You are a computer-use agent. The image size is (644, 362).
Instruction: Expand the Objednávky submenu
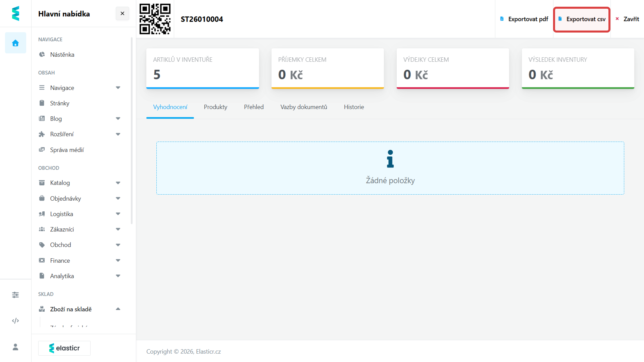point(118,199)
